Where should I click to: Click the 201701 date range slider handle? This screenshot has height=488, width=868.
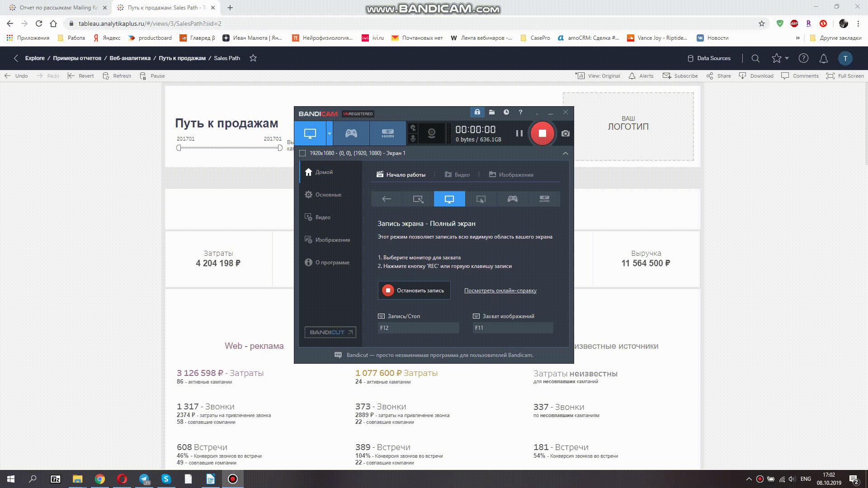tap(179, 147)
